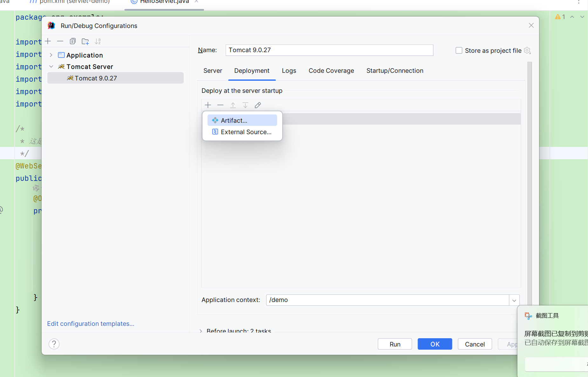Remove selected configuration with minus icon
The width and height of the screenshot is (588, 377).
pyautogui.click(x=60, y=41)
